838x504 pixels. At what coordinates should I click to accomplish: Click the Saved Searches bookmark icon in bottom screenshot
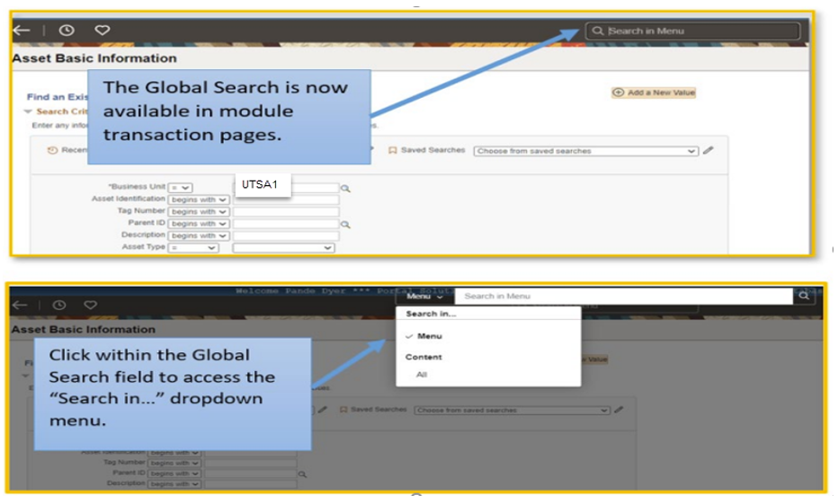click(x=343, y=410)
